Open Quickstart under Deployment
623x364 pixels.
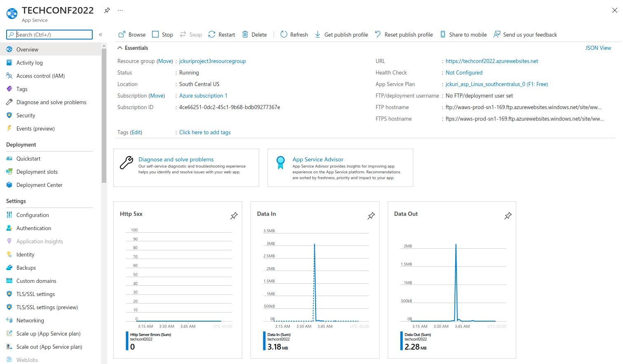pos(50,159)
